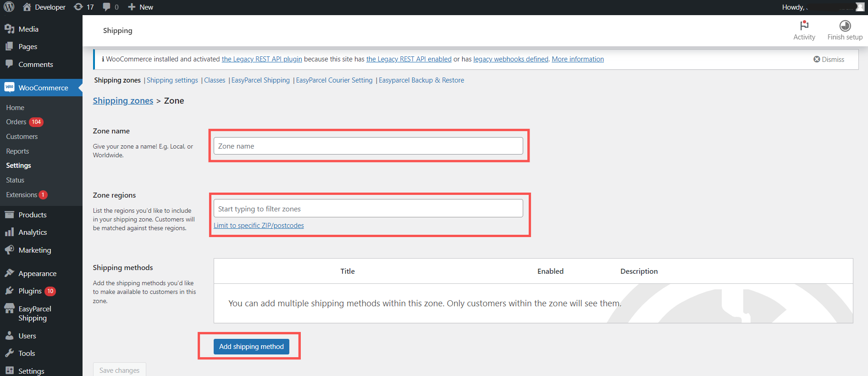Switch to the Classes section
Screen dimensions: 868x376
pyautogui.click(x=215, y=80)
